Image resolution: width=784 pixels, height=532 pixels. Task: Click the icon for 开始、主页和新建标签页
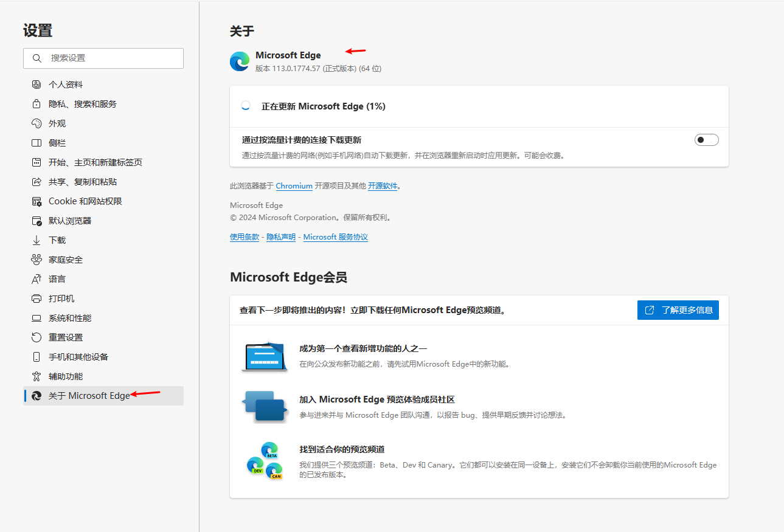pyautogui.click(x=36, y=162)
